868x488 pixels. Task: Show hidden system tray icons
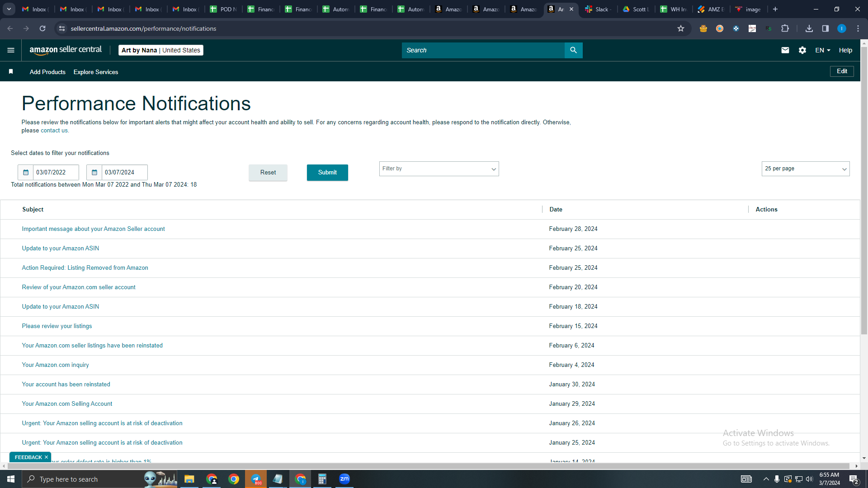point(766,479)
